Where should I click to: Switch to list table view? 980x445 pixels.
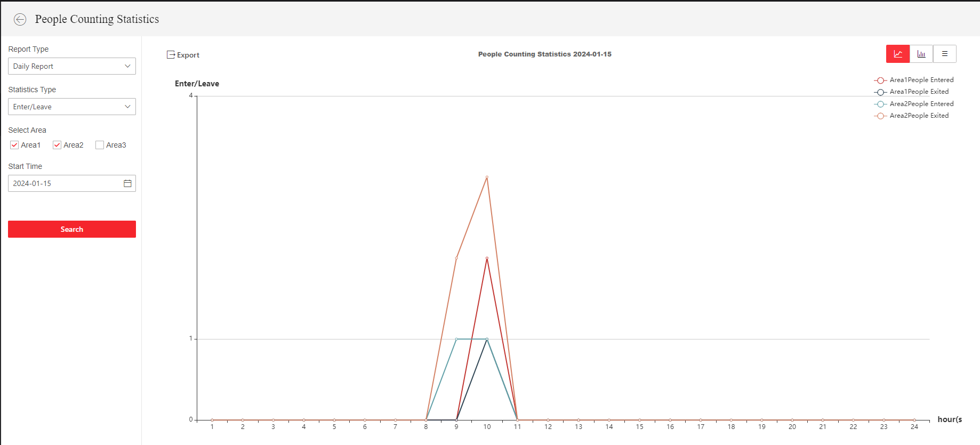[x=944, y=54]
